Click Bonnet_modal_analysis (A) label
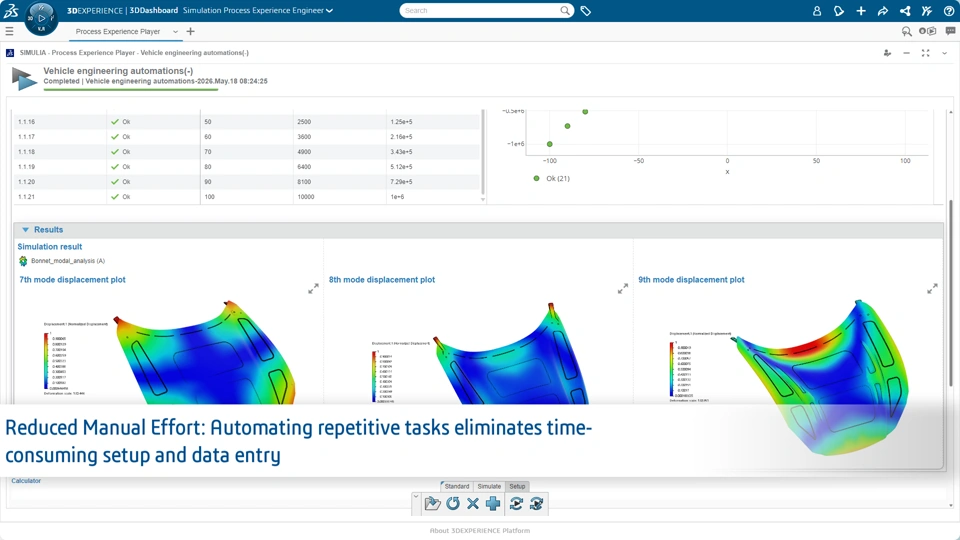 68,261
